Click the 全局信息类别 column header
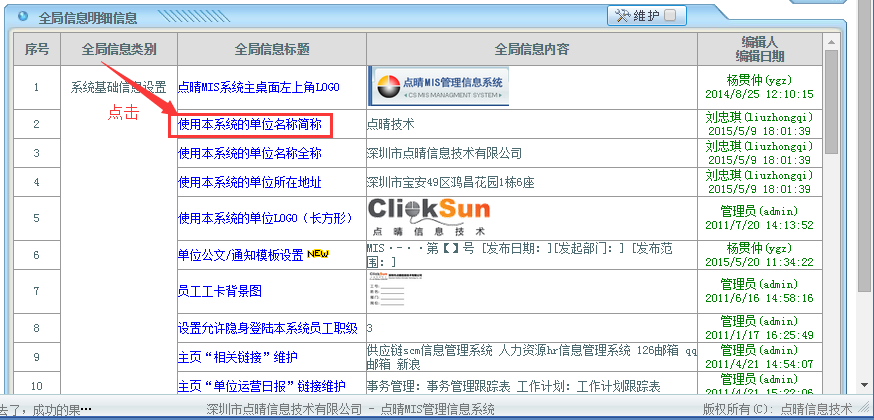The height and width of the screenshot is (420, 874). coord(118,49)
